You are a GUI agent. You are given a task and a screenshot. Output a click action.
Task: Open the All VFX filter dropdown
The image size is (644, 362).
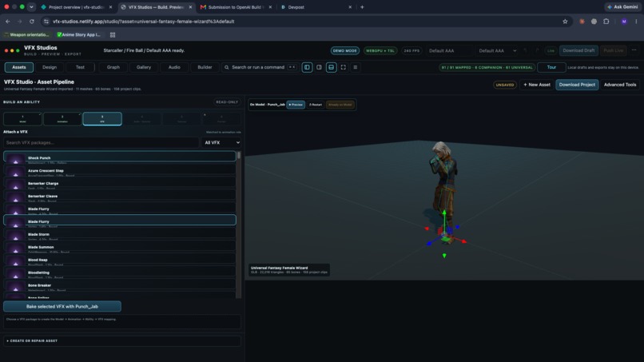[222, 142]
